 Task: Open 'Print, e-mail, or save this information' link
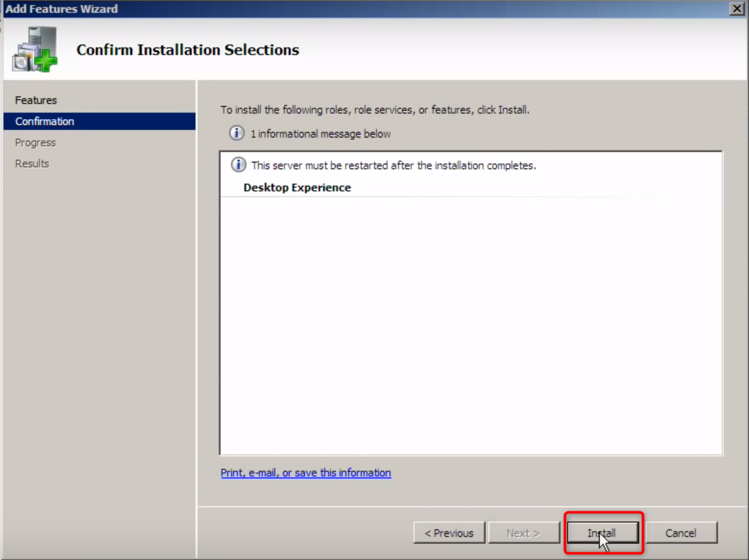pos(305,473)
